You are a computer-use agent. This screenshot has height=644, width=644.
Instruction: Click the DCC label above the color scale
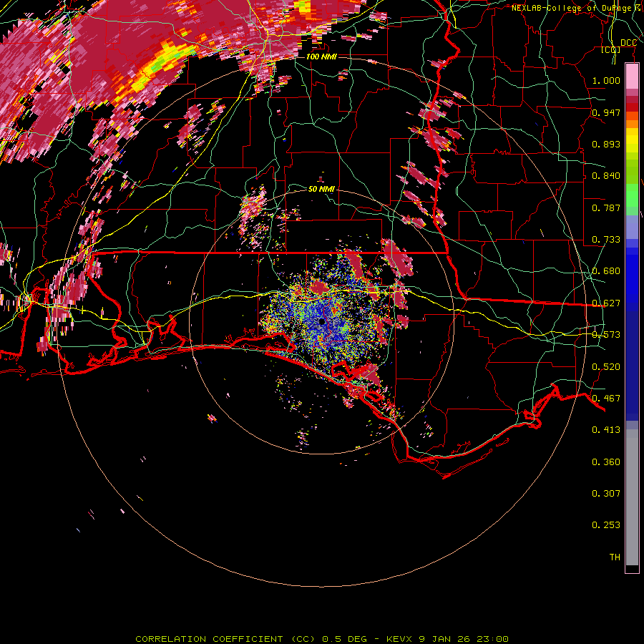click(x=628, y=43)
